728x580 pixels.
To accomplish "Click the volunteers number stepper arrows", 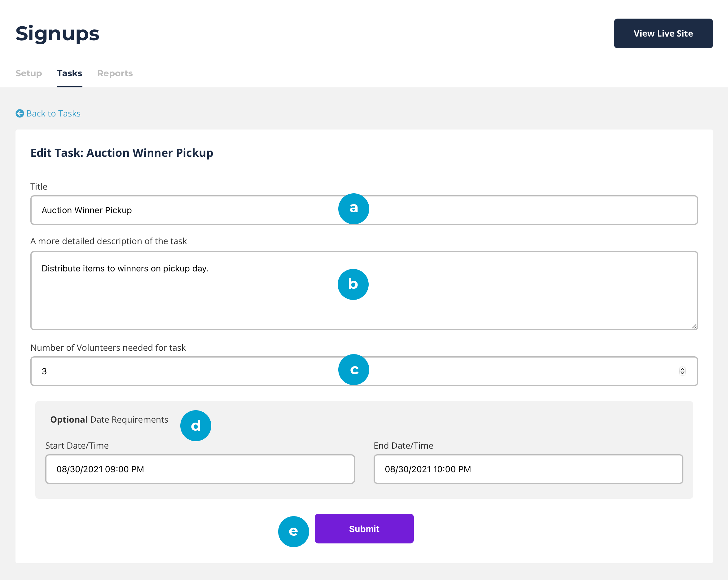I will pos(682,371).
